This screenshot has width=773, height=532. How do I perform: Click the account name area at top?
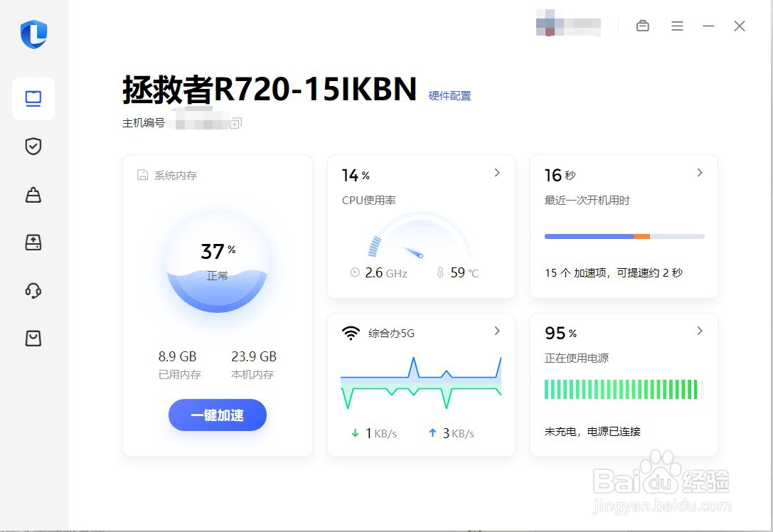click(x=569, y=26)
